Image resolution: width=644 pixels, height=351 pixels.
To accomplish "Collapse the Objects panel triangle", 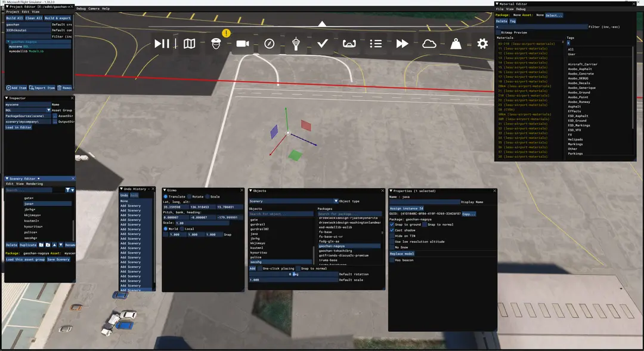I will point(251,190).
